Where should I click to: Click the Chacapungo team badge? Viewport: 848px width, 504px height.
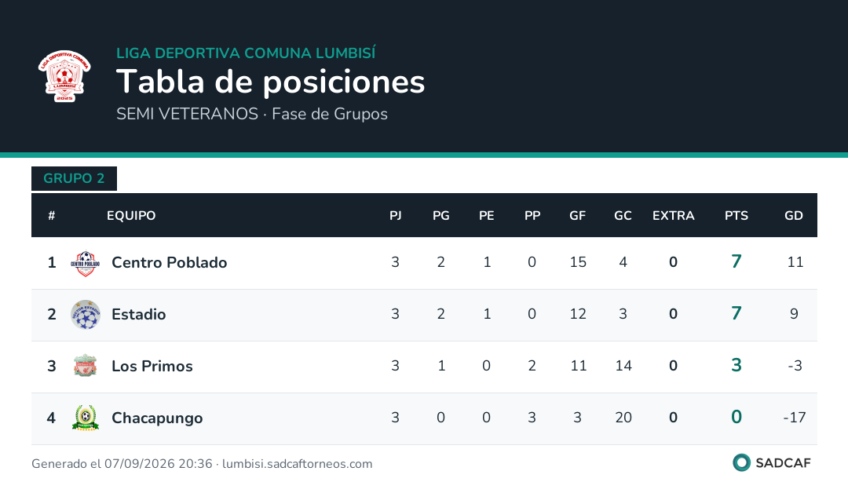tap(86, 418)
